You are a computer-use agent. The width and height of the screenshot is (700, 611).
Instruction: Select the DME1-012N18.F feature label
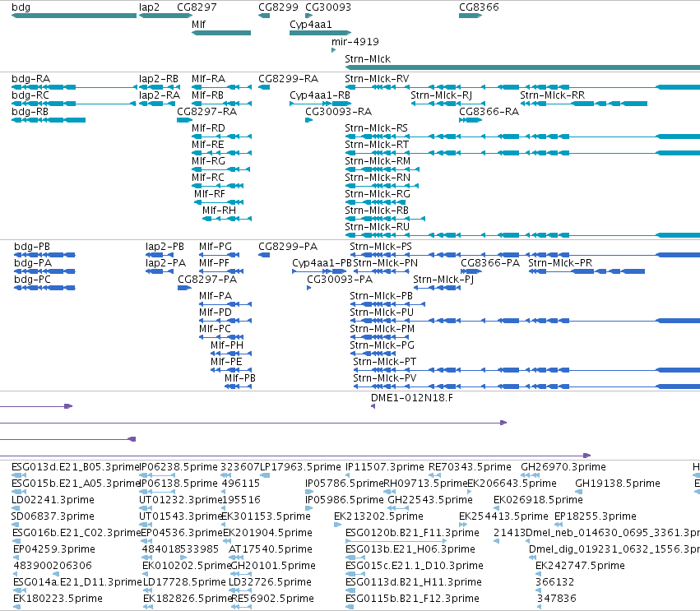click(x=412, y=398)
